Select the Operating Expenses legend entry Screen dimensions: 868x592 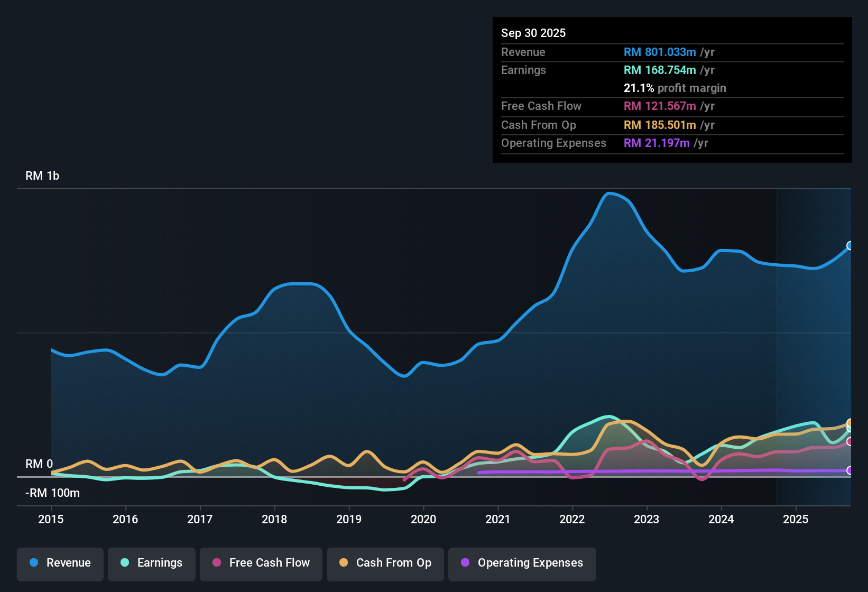coord(522,563)
